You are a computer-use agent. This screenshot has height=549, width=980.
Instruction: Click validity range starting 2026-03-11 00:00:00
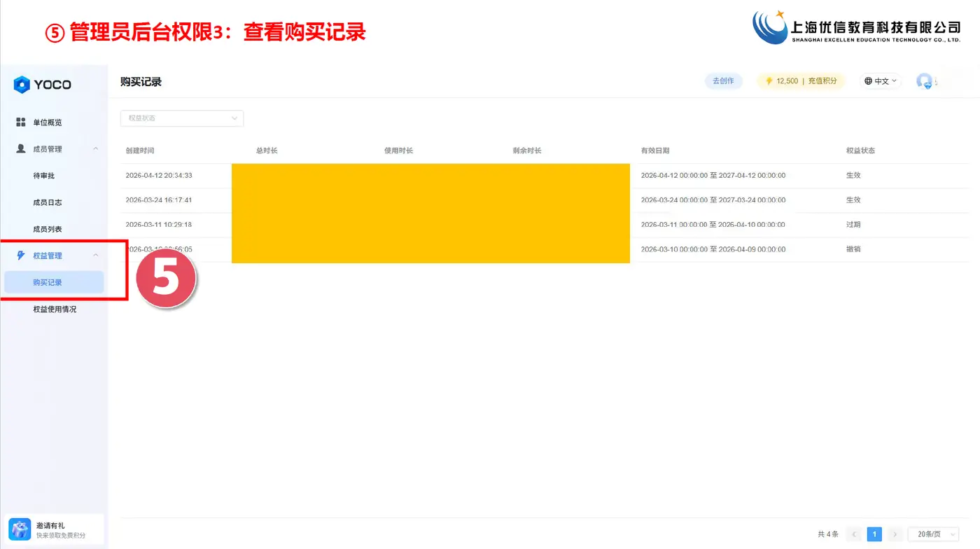tap(713, 225)
